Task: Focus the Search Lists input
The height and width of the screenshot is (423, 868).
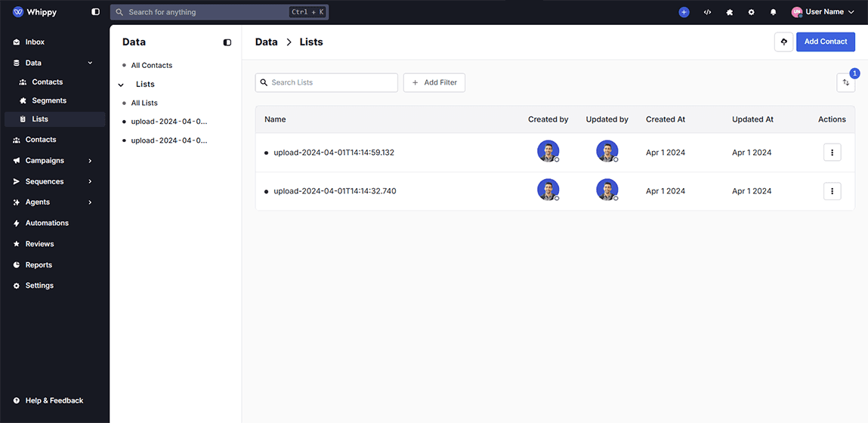Action: (326, 82)
